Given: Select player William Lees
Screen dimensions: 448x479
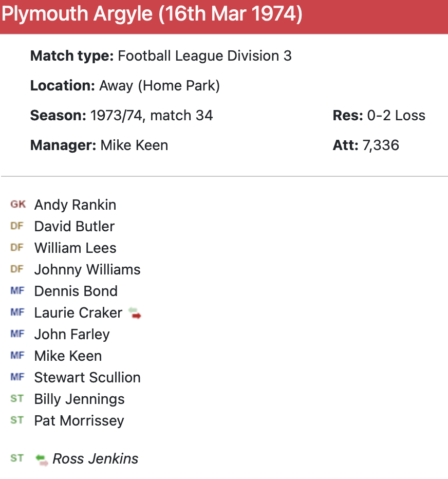Looking at the screenshot, I should pos(75,248).
